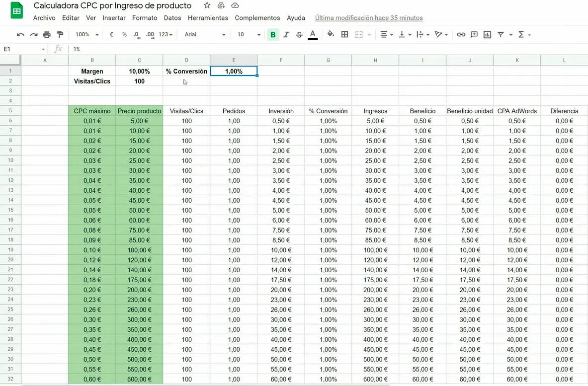Open the Complementos menu

[257, 17]
